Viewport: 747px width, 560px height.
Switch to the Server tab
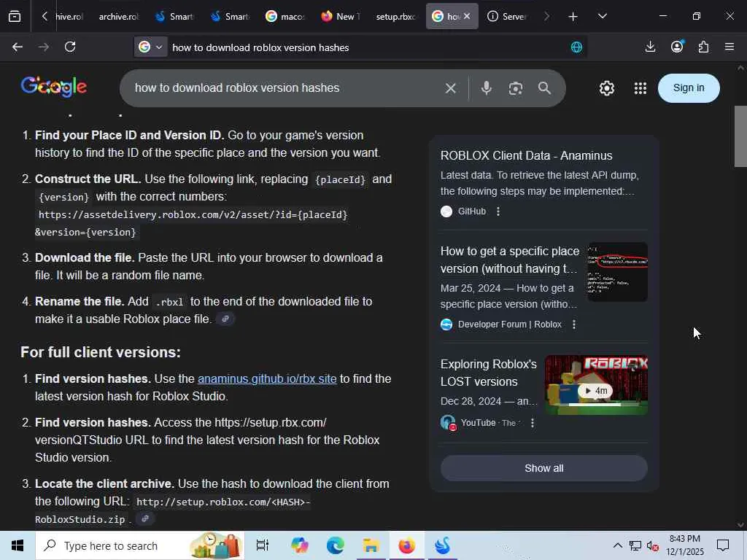(x=508, y=17)
